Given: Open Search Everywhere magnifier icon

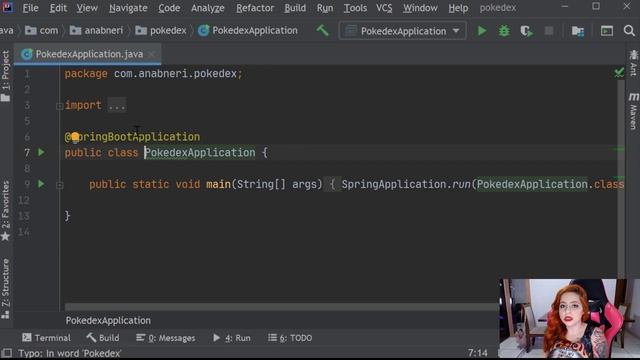Looking at the screenshot, I should pos(629,31).
